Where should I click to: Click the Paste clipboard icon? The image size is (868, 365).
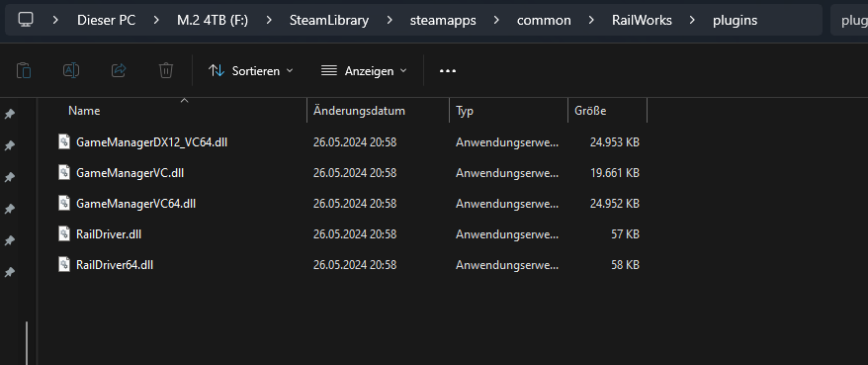point(24,70)
